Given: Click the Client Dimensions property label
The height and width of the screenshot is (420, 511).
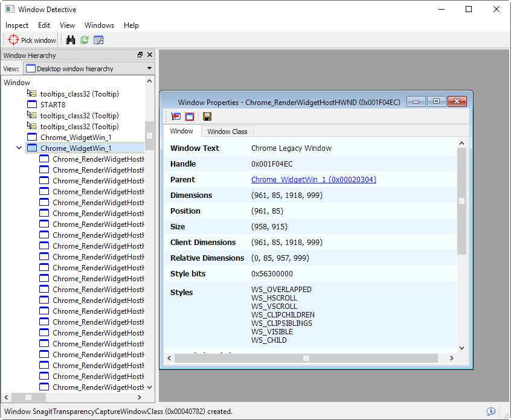Looking at the screenshot, I should tap(203, 242).
